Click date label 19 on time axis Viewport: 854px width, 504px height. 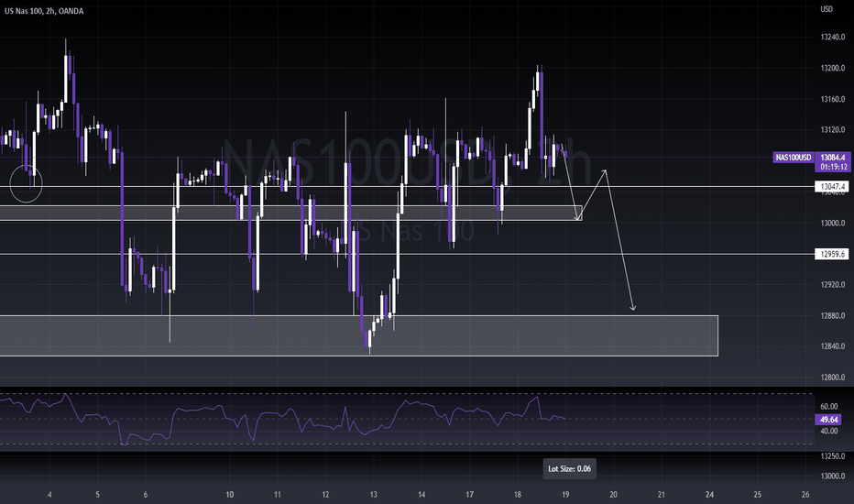[x=565, y=495]
